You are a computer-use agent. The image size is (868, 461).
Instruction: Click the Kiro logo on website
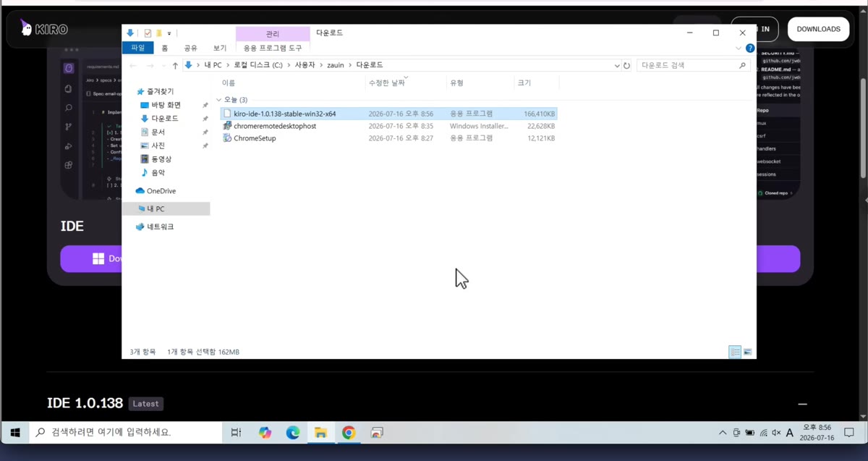point(44,29)
